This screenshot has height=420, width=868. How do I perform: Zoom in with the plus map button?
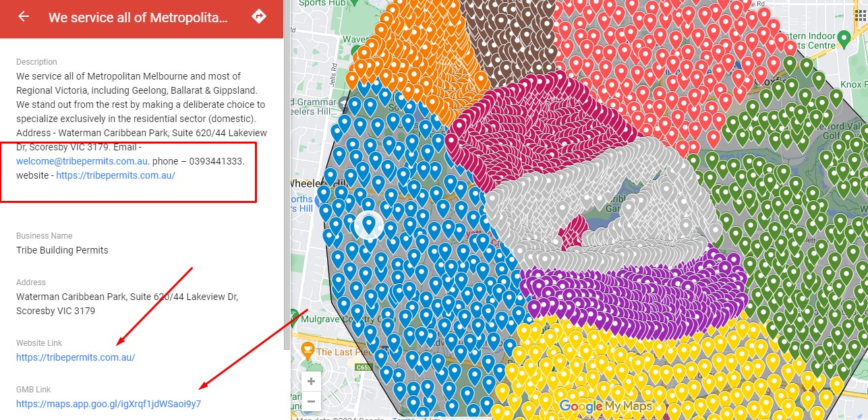[310, 382]
